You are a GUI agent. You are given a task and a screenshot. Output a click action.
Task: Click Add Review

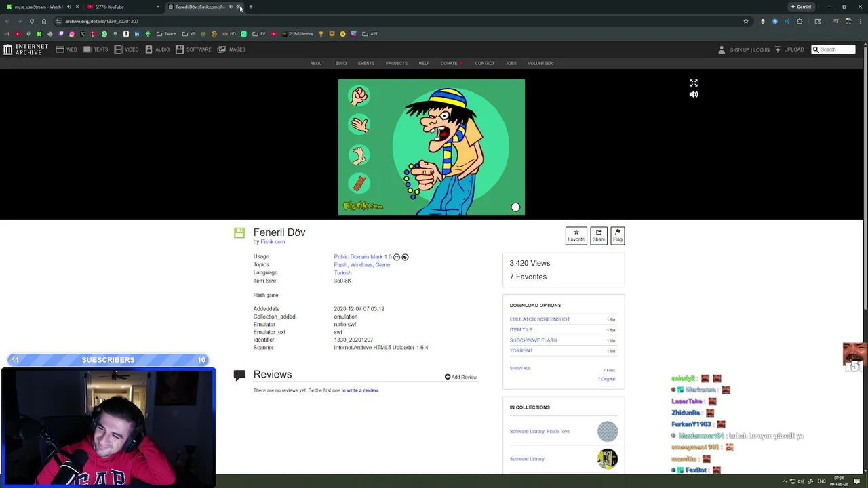point(461,377)
